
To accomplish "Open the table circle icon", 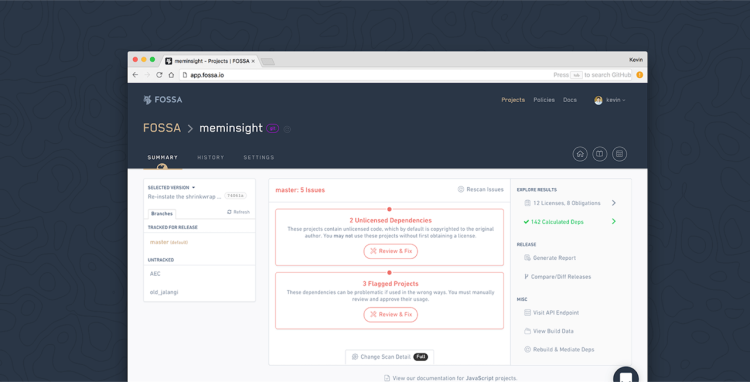I will pos(619,154).
